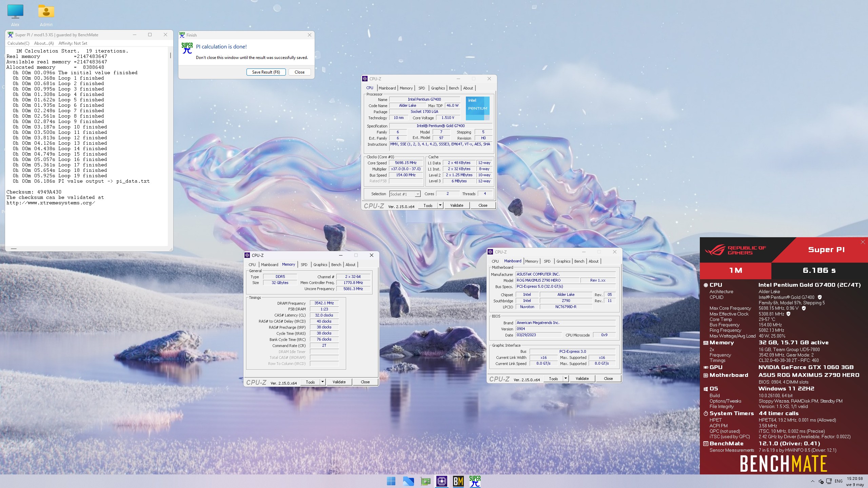Screen dimensions: 868x488
Task: Open the About...(A) menu in Super PI
Action: [44, 43]
